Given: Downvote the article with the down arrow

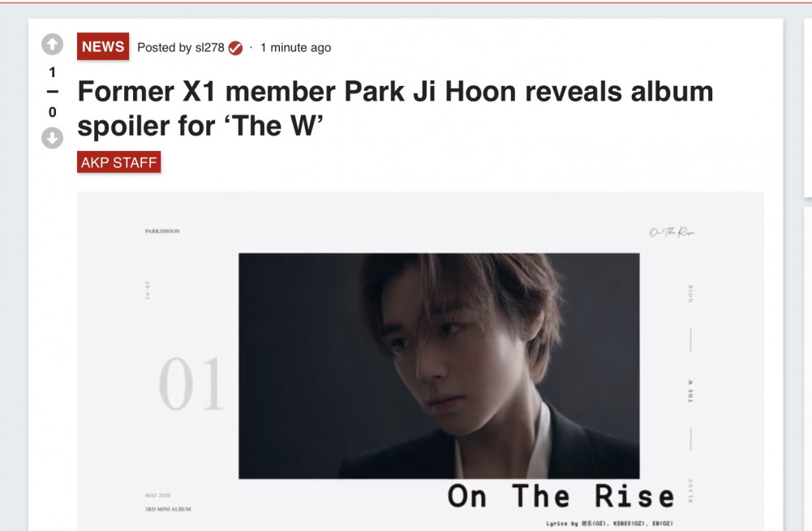Looking at the screenshot, I should pos(52,138).
